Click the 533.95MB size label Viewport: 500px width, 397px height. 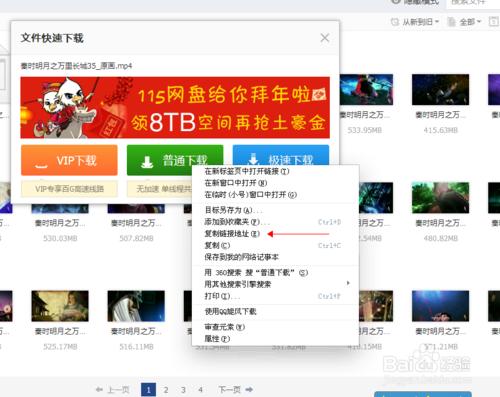[x=365, y=130]
